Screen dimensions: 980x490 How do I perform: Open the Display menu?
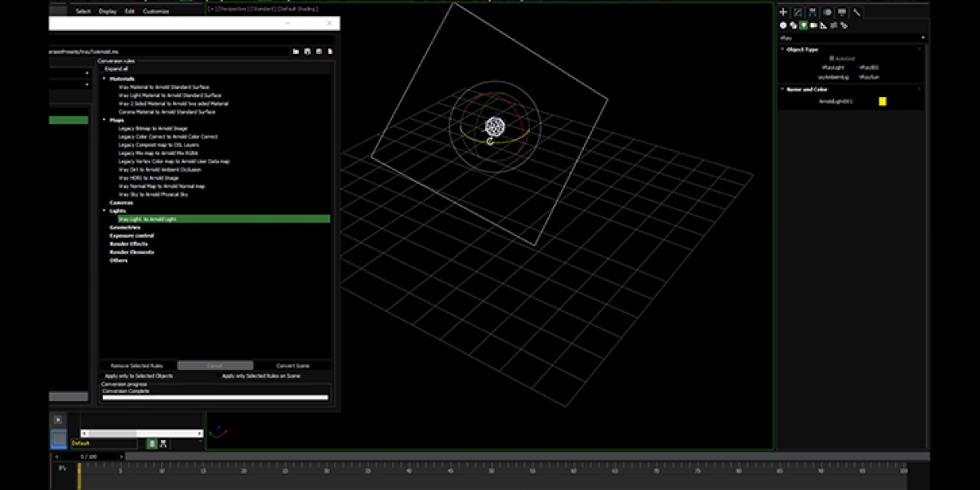point(108,11)
